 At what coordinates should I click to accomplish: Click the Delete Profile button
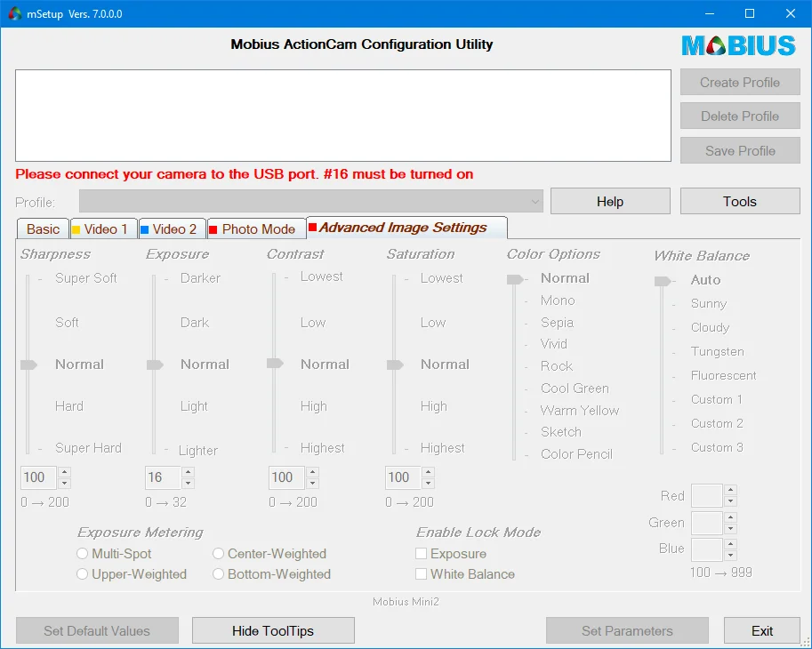(x=739, y=116)
